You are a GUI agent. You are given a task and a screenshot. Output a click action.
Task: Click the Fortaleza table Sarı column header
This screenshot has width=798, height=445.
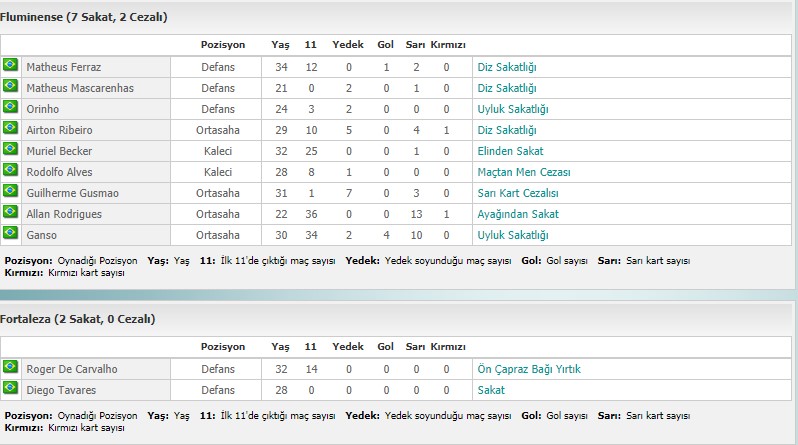[x=415, y=347]
